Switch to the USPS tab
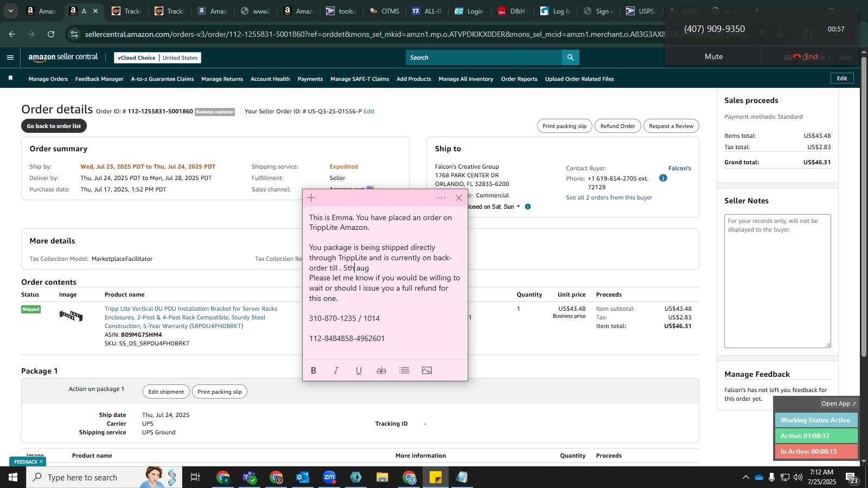 click(x=641, y=11)
